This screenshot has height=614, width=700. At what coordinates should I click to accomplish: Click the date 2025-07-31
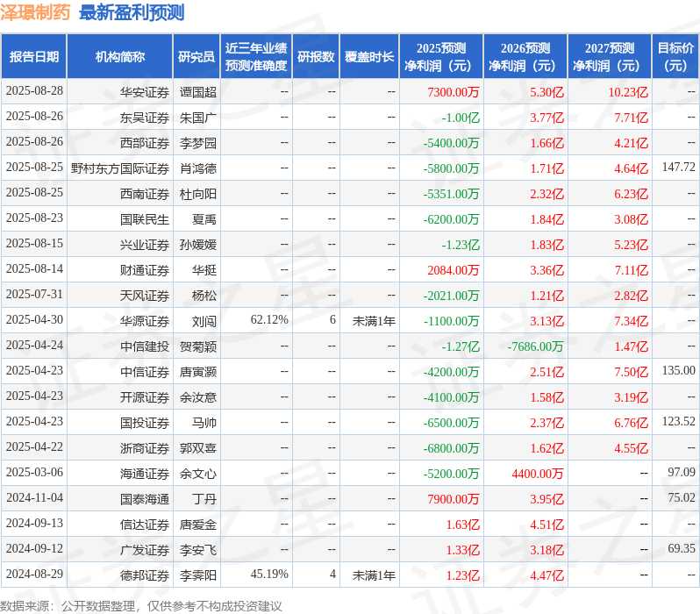coord(34,294)
